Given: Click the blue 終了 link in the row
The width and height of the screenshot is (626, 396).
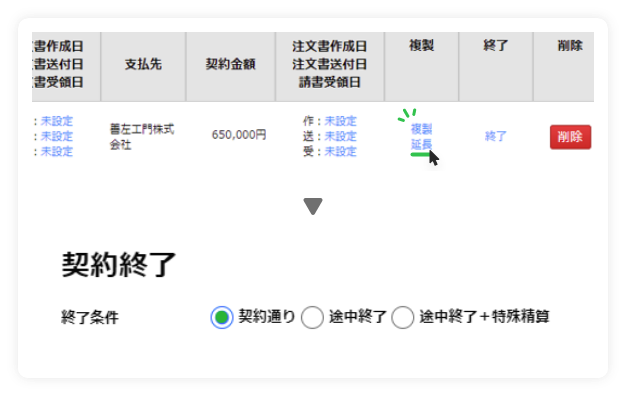Looking at the screenshot, I should (495, 137).
